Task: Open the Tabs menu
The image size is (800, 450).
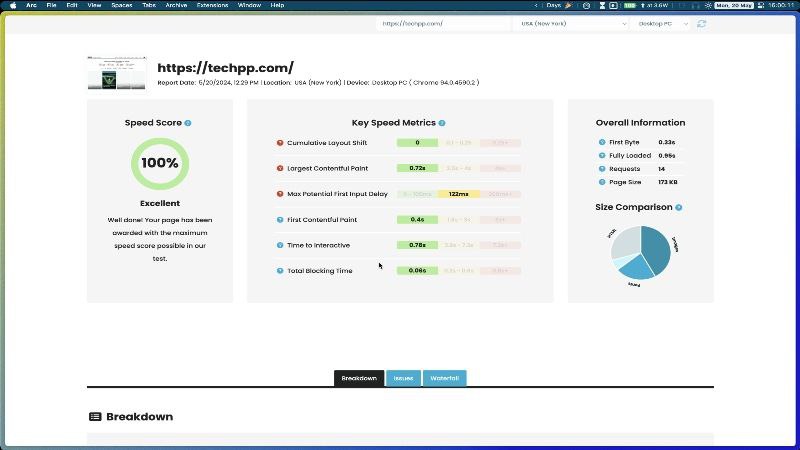Action: tap(148, 5)
